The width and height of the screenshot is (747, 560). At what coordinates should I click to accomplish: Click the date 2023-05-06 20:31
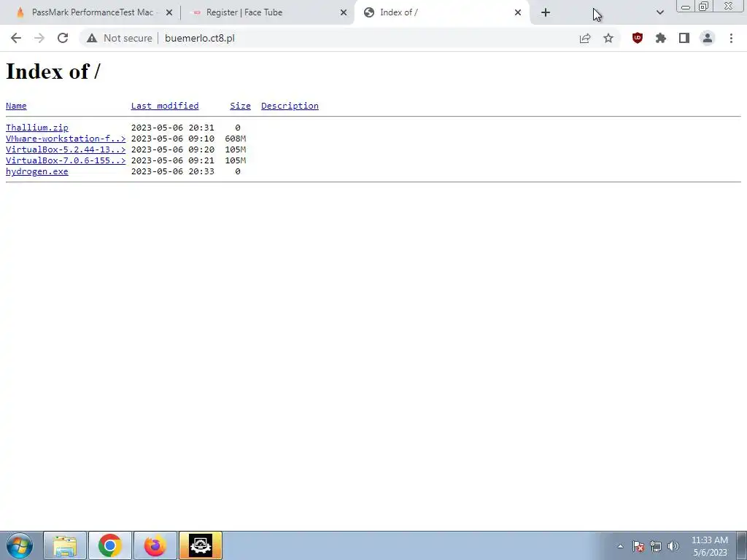[172, 128]
